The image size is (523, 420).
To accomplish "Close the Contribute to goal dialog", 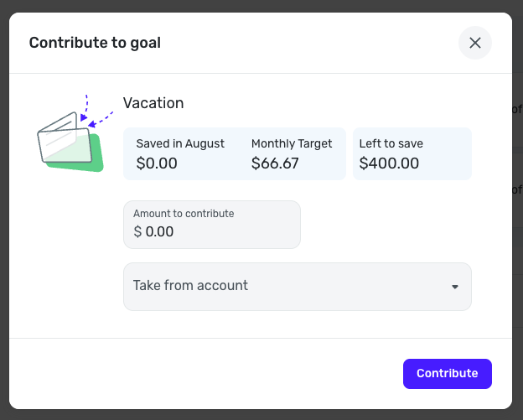I will pyautogui.click(x=474, y=43).
